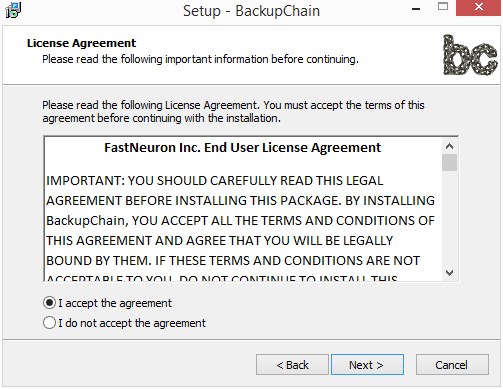The height and width of the screenshot is (389, 503).
Task: Minimize the Setup - BackupChain window
Action: (x=416, y=9)
